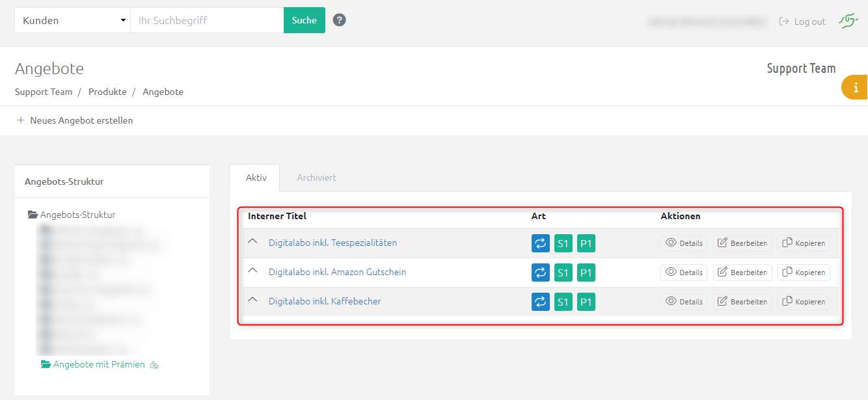Click the green logo icon at top right
This screenshot has height=400, width=868.
coord(848,21)
